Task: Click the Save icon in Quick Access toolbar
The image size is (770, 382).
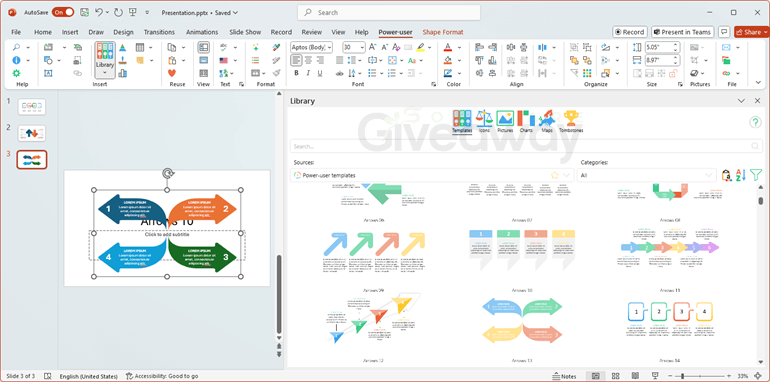Action: pos(84,12)
